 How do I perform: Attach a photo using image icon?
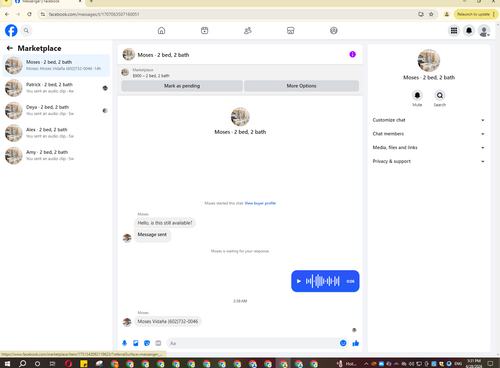tap(136, 343)
